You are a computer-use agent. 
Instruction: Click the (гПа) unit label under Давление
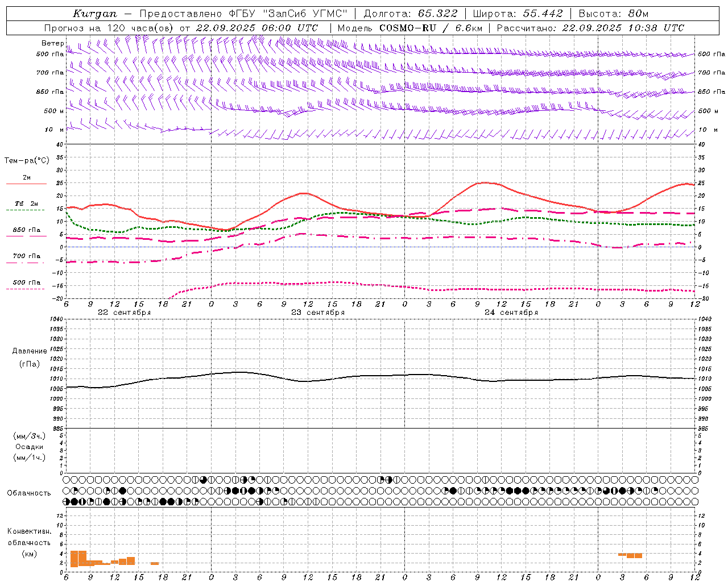pyautogui.click(x=30, y=364)
